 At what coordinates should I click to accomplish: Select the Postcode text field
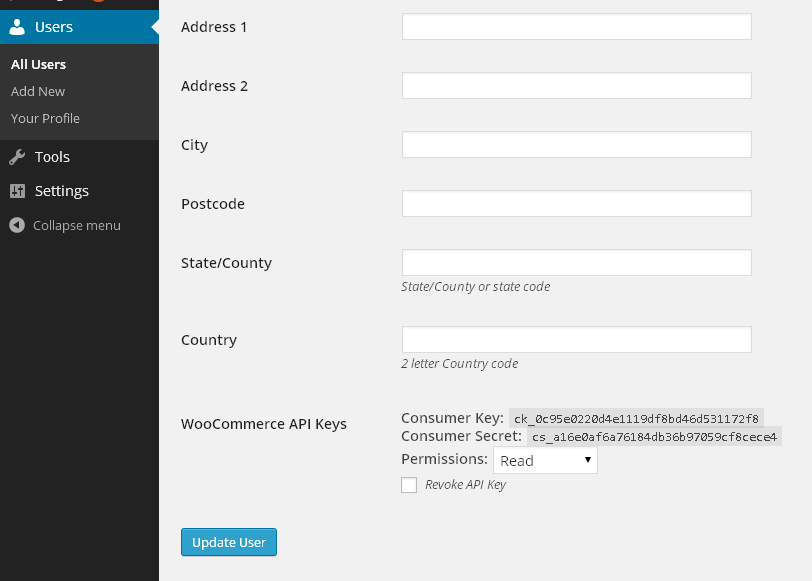[x=577, y=204]
